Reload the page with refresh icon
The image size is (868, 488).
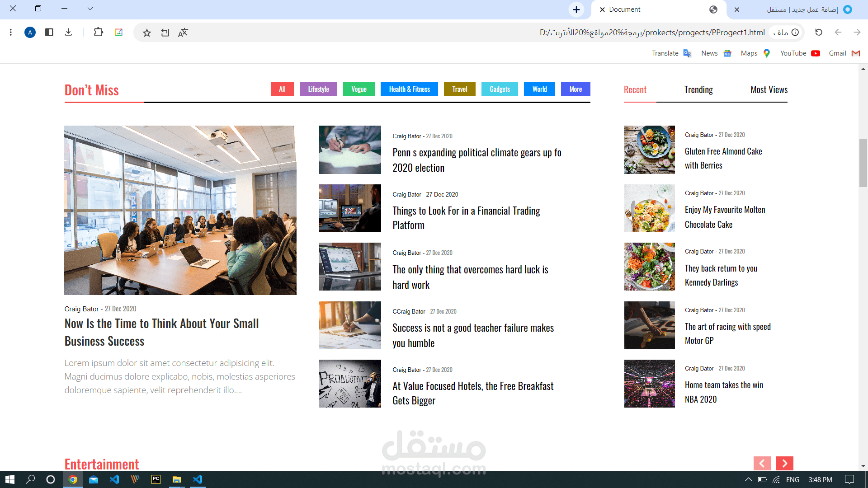818,32
